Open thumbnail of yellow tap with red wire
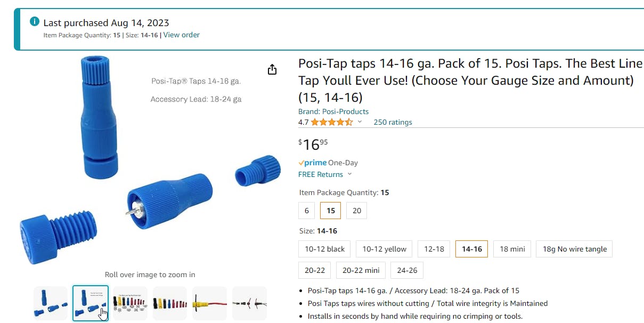 tap(209, 303)
